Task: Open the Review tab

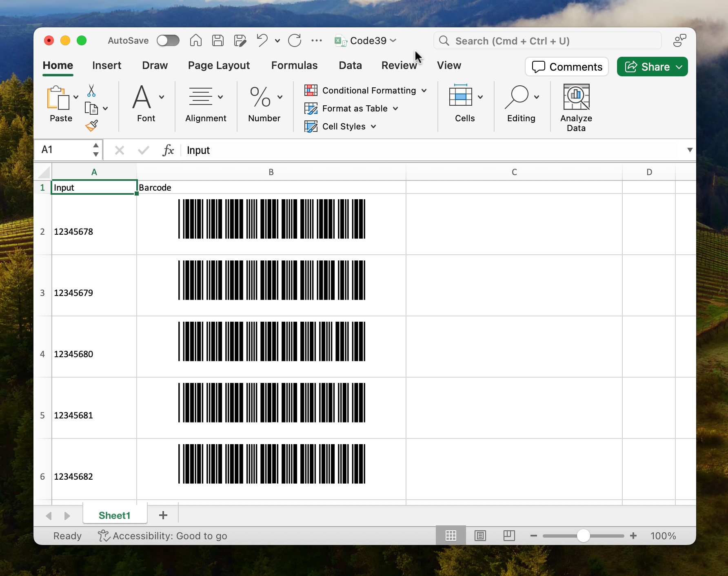Action: tap(399, 65)
